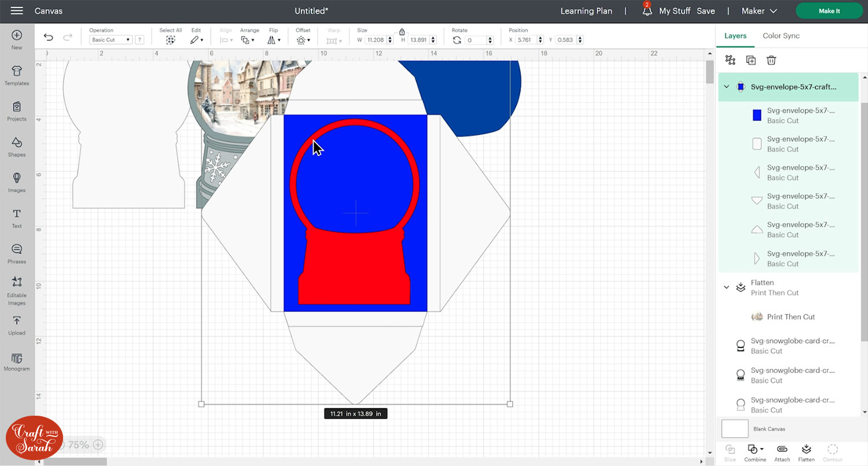This screenshot has width=868, height=466.
Task: Open the Operation Basic Cut dropdown
Action: pyautogui.click(x=111, y=40)
